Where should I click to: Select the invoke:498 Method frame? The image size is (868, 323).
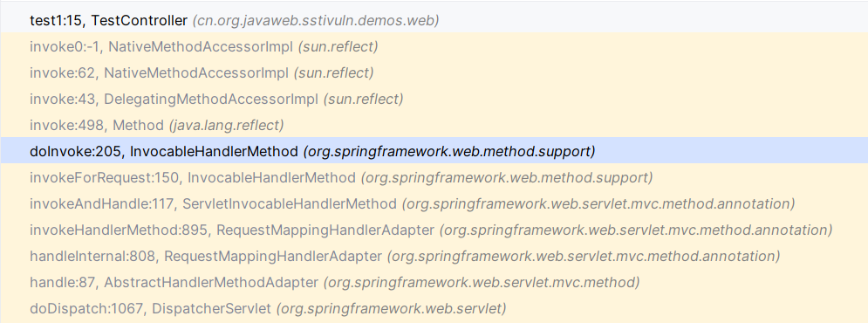pyautogui.click(x=434, y=125)
